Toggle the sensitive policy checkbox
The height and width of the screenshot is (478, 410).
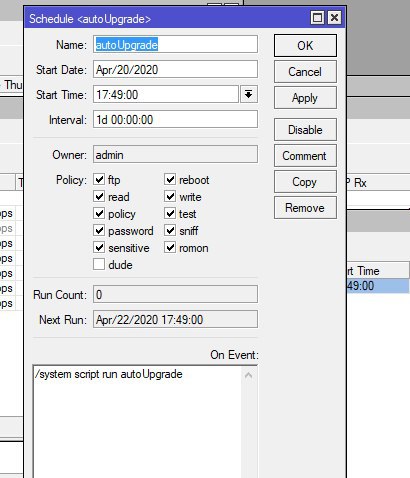[x=99, y=247]
